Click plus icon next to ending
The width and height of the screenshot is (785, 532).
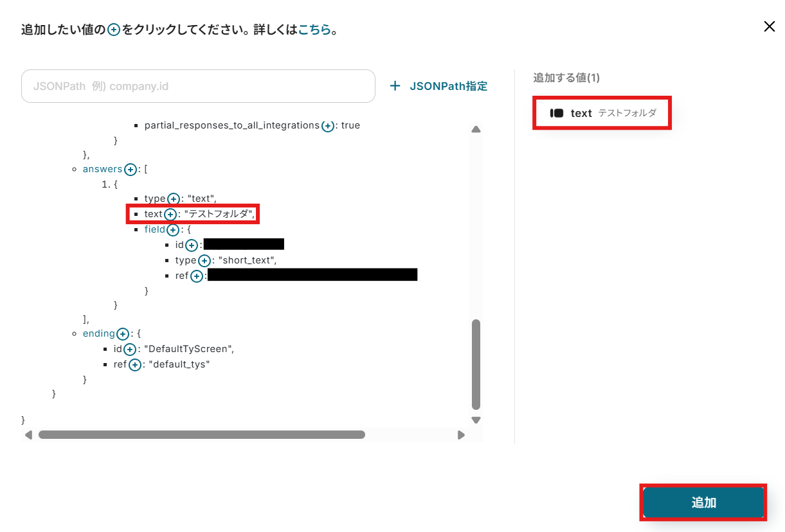click(x=123, y=334)
